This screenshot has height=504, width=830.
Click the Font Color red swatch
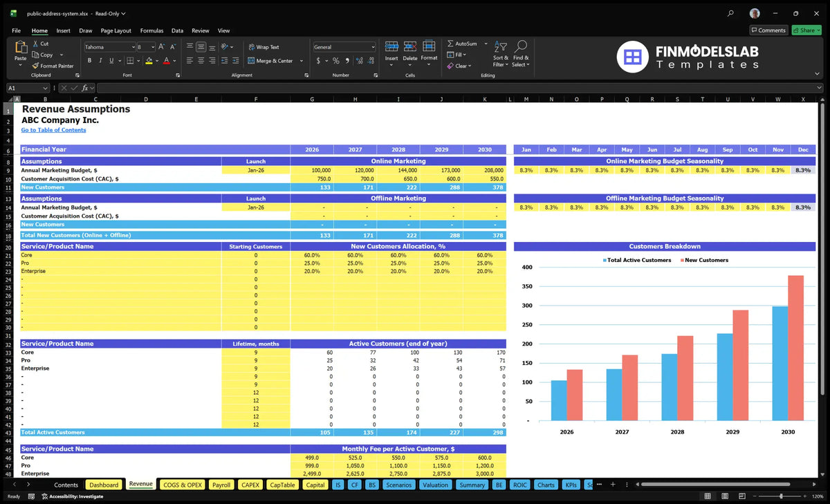point(166,61)
